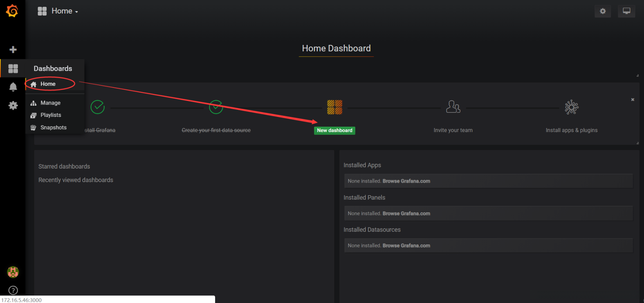This screenshot has height=303, width=644.
Task: Click the Install apps & plugins icon
Action: pos(572,107)
